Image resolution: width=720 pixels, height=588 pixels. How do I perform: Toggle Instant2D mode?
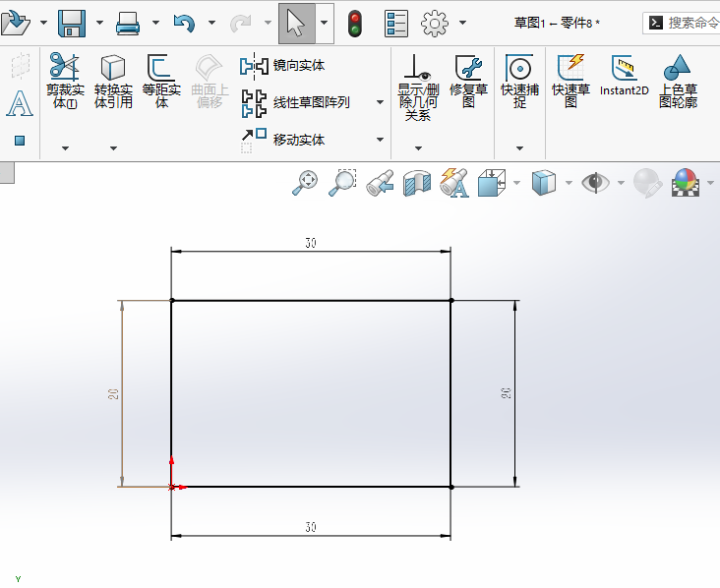(x=625, y=77)
